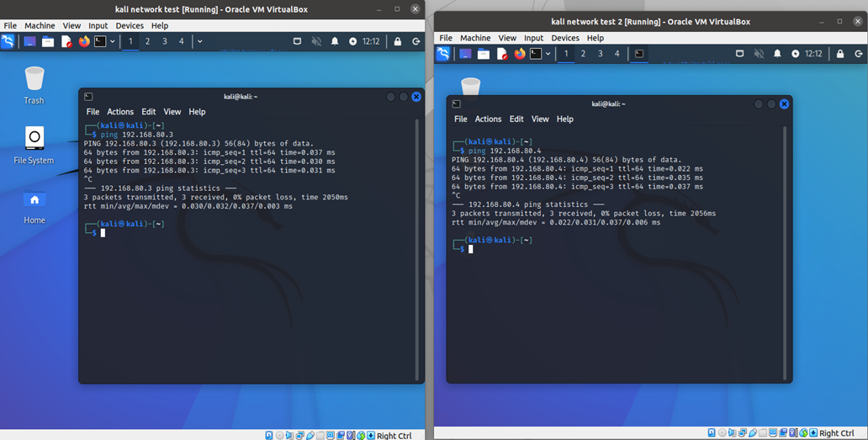Click Kali dragon menu icon in right VM
Viewport: 868px width, 440px height.
[x=443, y=54]
